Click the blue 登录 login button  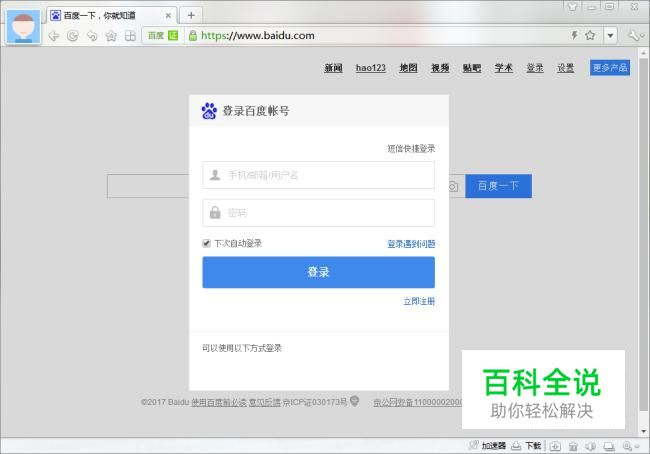point(318,272)
